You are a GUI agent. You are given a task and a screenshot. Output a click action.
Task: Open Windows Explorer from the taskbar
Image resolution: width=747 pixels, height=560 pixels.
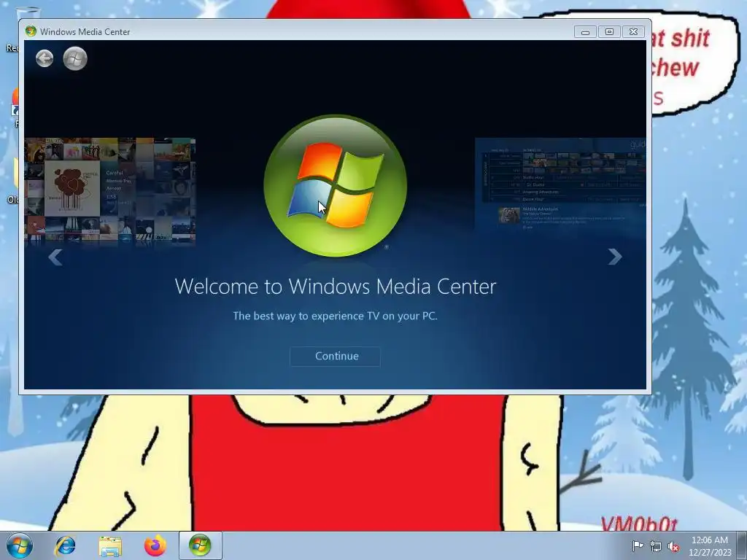point(110,545)
